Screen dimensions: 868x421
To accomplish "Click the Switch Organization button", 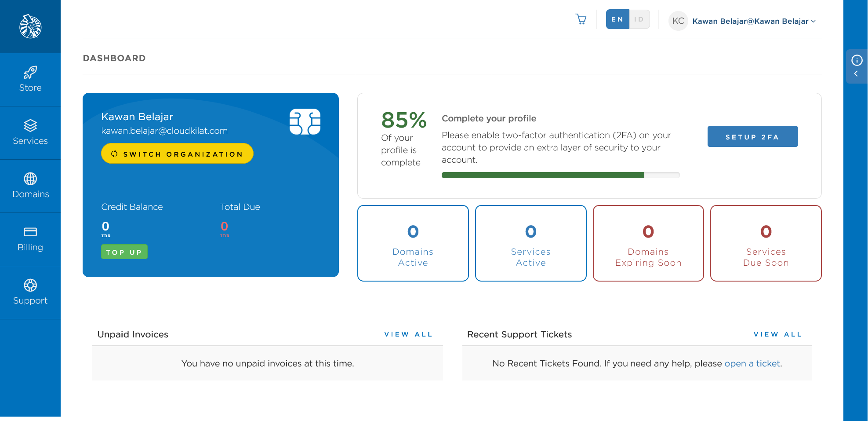I will (x=177, y=154).
